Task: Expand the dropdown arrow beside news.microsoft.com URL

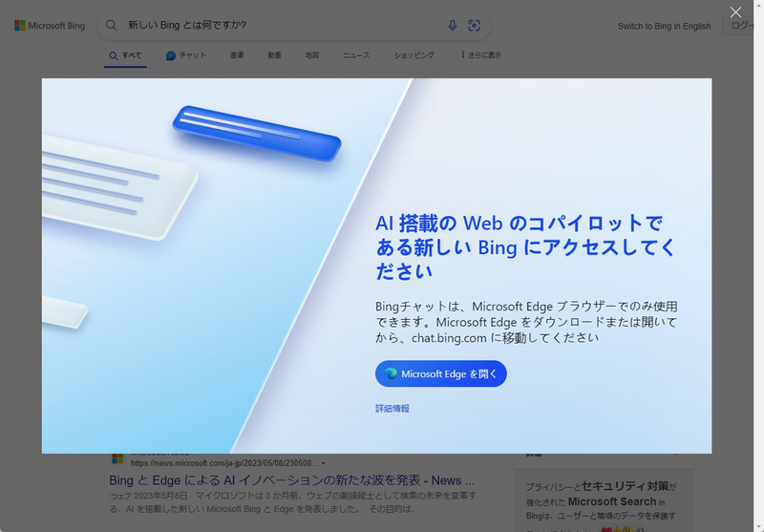Action: click(324, 463)
